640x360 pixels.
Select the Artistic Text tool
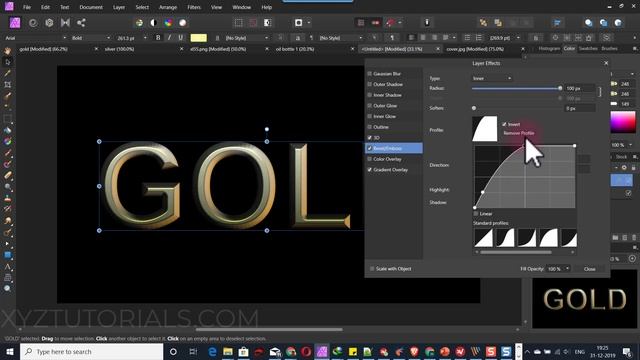(x=7, y=267)
